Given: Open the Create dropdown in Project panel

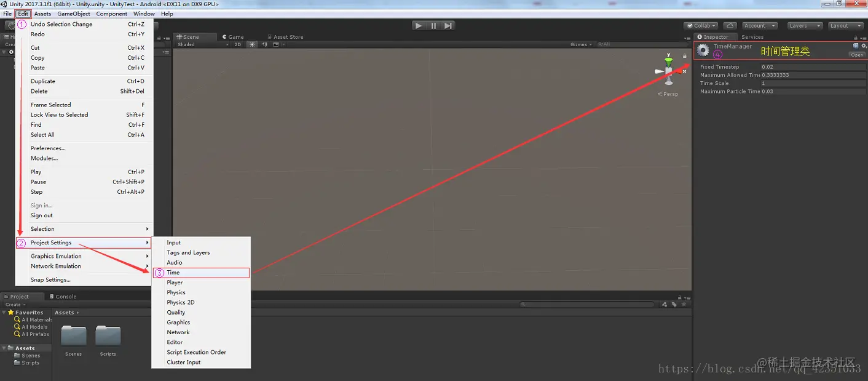Looking at the screenshot, I should 15,305.
